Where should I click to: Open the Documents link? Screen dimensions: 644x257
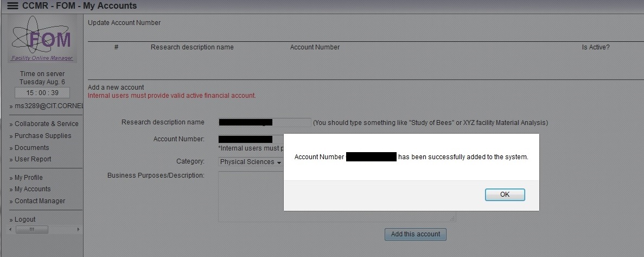pos(31,148)
